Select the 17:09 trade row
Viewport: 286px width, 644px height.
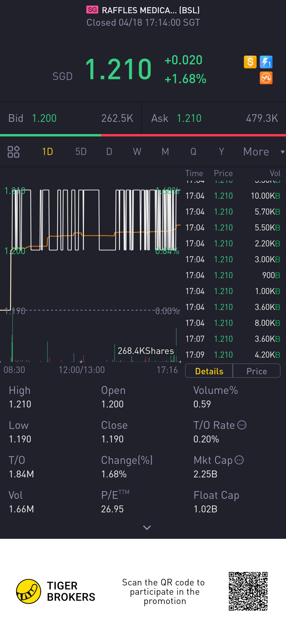[233, 355]
